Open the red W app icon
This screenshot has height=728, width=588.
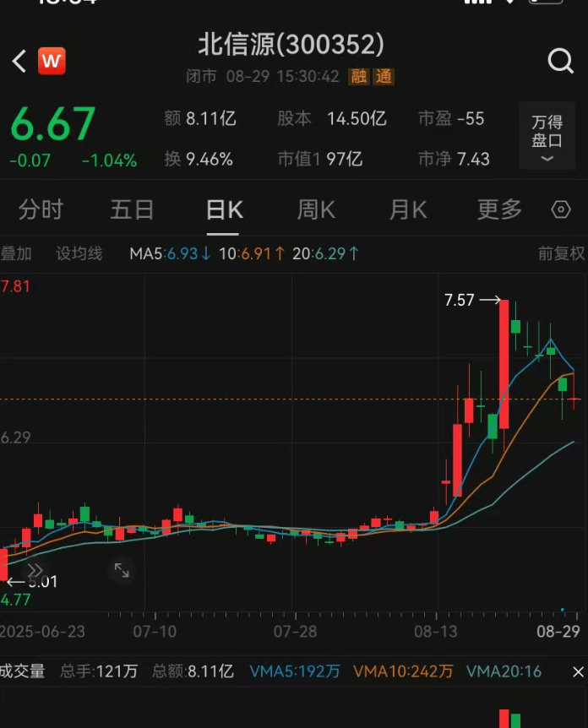pos(52,61)
